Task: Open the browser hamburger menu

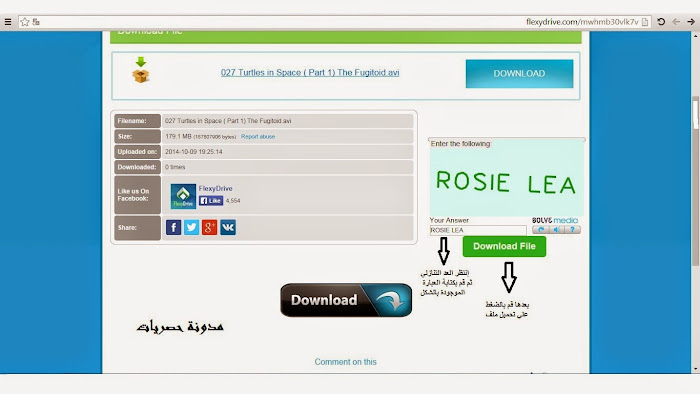Action: coord(8,22)
